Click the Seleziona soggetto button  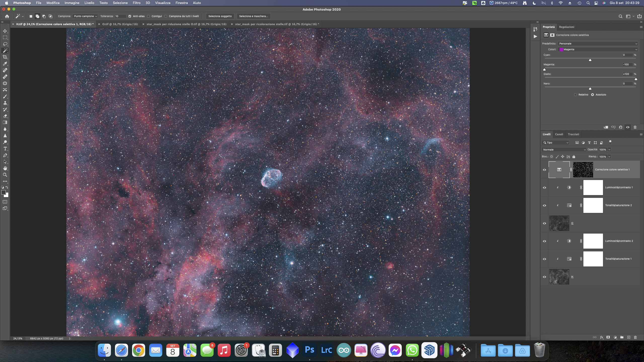pyautogui.click(x=220, y=16)
